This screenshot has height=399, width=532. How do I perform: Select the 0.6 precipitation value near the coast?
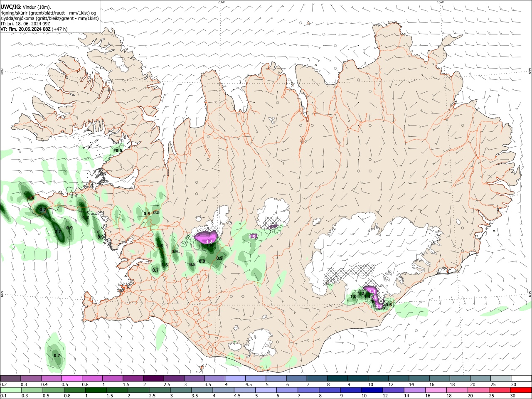[x=389, y=305]
